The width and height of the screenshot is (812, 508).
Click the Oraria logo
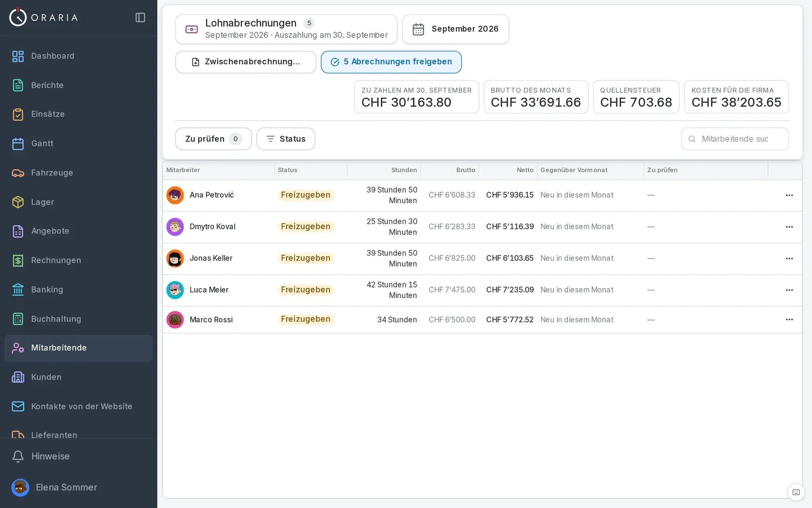point(44,17)
